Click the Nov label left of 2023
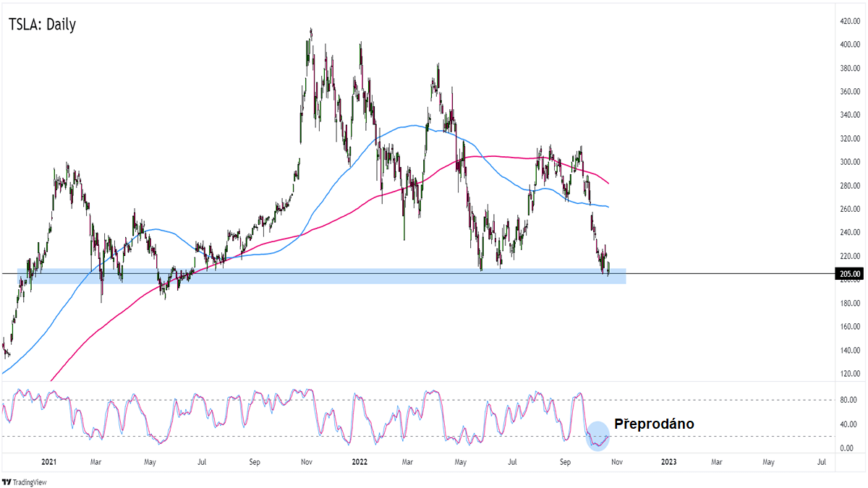This screenshot has width=868, height=488. click(x=616, y=461)
